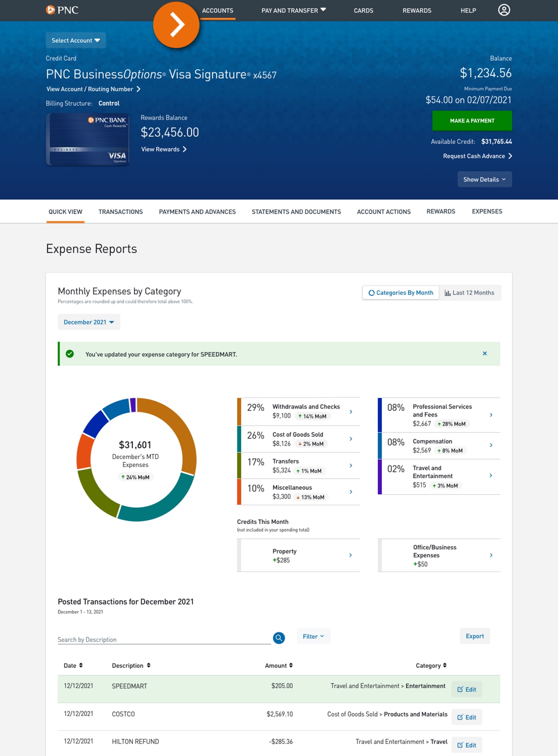The image size is (558, 756).
Task: Click the $2,569.10 COSTCO amount
Action: click(280, 714)
